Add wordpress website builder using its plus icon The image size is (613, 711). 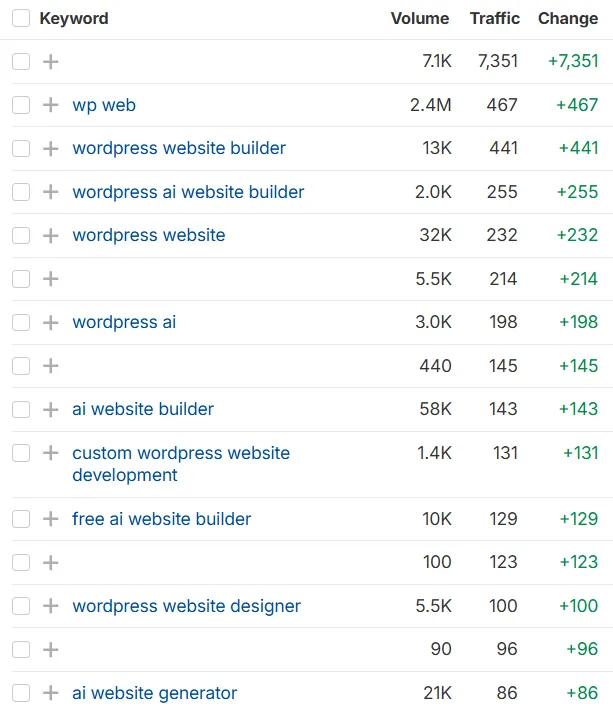tap(51, 148)
